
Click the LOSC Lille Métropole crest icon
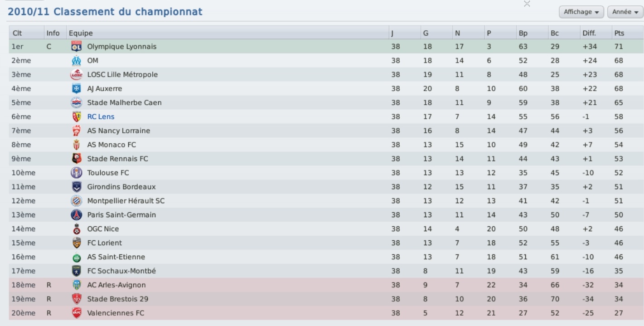click(x=76, y=74)
